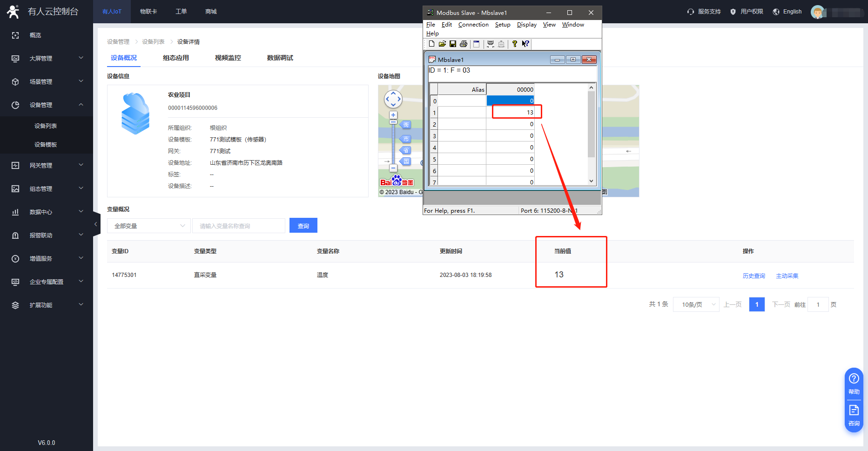This screenshot has width=868, height=451.
Task: Click the variable name search input field
Action: pyautogui.click(x=238, y=226)
